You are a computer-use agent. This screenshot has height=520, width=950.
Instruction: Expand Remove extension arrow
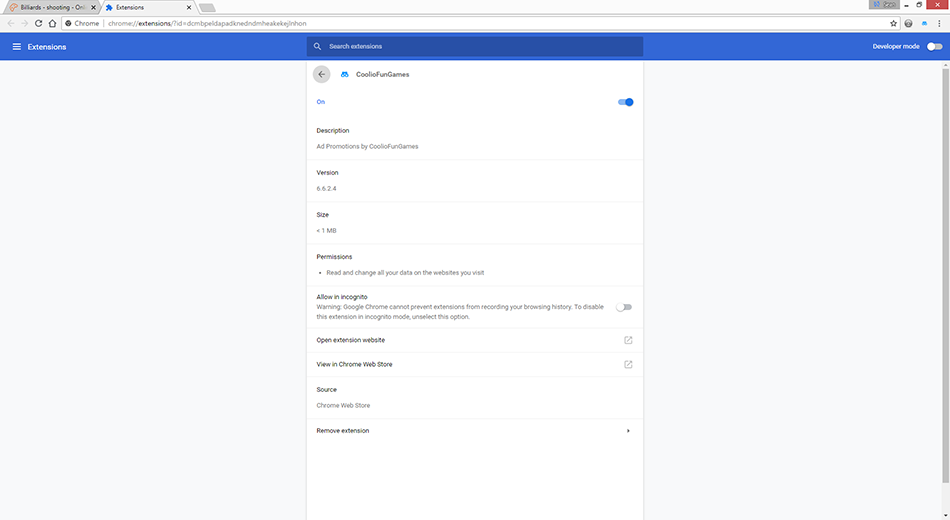(628, 431)
